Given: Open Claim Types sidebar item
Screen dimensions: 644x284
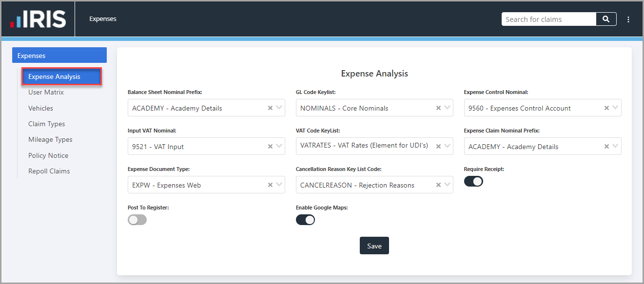Looking at the screenshot, I should (46, 124).
